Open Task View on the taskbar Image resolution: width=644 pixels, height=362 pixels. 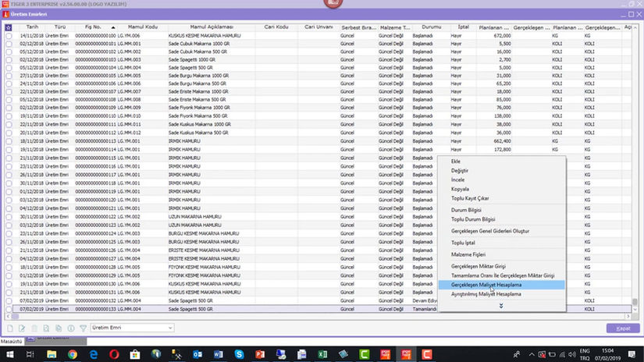point(30,354)
